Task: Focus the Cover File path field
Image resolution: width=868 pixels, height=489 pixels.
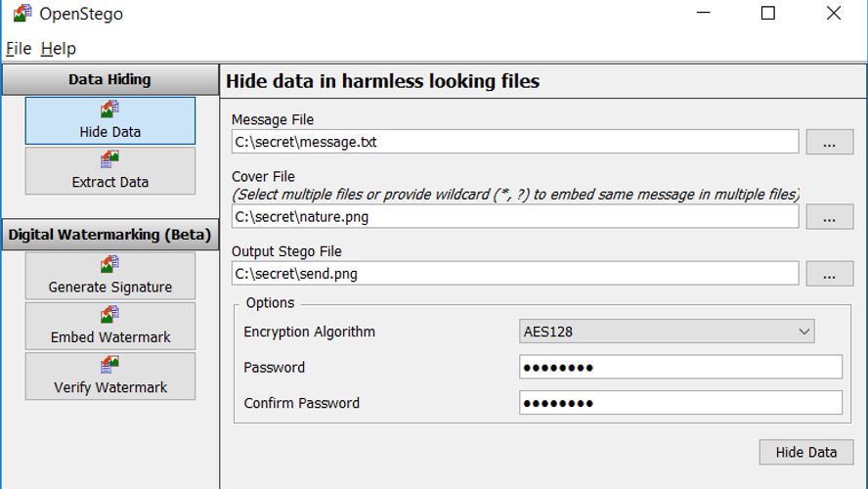Action: 514,217
